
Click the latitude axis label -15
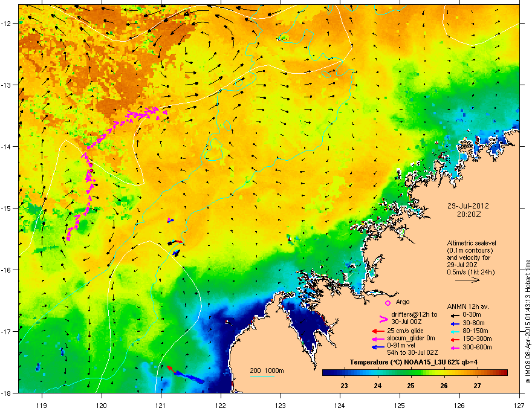click(7, 208)
